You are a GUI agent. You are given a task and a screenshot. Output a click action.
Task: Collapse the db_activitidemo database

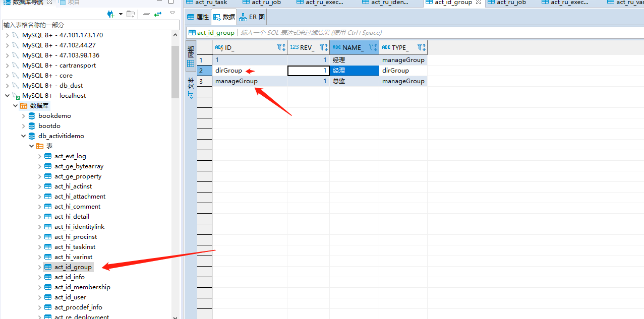pyautogui.click(x=23, y=136)
